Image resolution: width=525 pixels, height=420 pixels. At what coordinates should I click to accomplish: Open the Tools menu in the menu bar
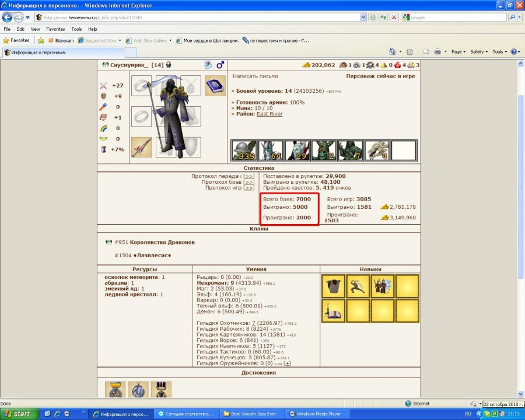76,29
